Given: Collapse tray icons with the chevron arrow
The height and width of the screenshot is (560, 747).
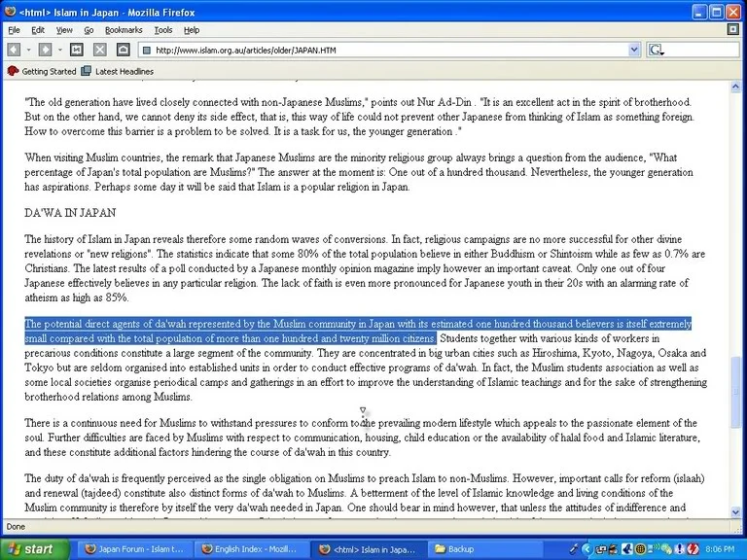Looking at the screenshot, I should coord(587,549).
